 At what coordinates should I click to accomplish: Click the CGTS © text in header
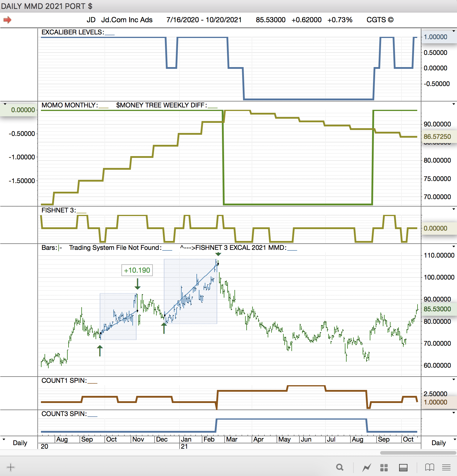pyautogui.click(x=380, y=20)
